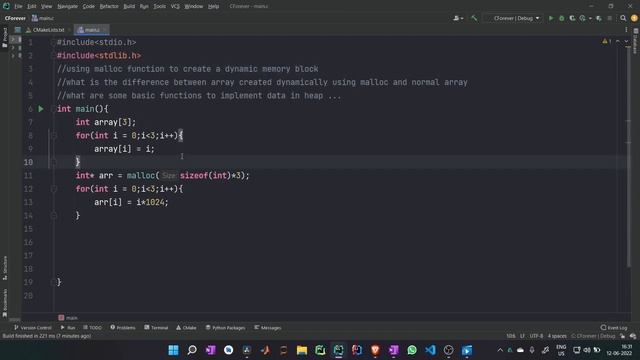
Task: Open Windows Start menu
Action: point(173,350)
